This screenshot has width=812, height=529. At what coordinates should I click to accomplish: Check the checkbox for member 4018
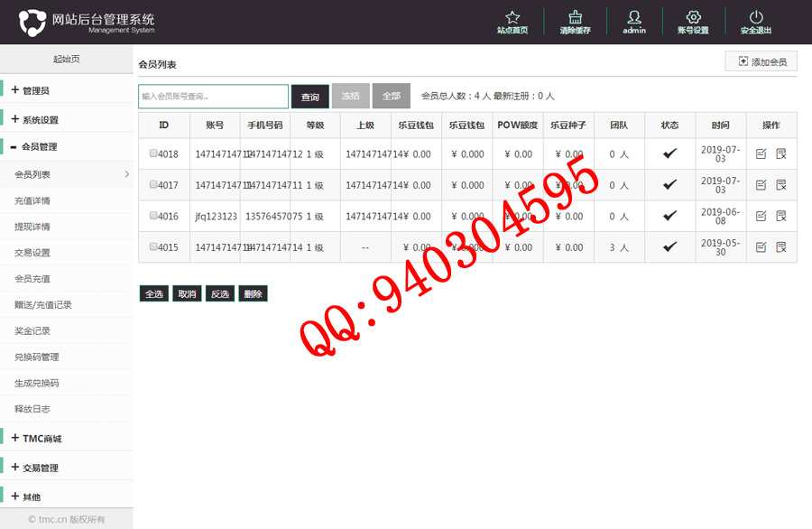[x=153, y=153]
